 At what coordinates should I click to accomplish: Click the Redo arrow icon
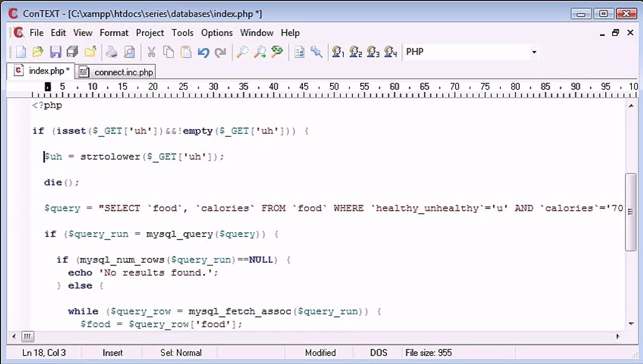[220, 52]
